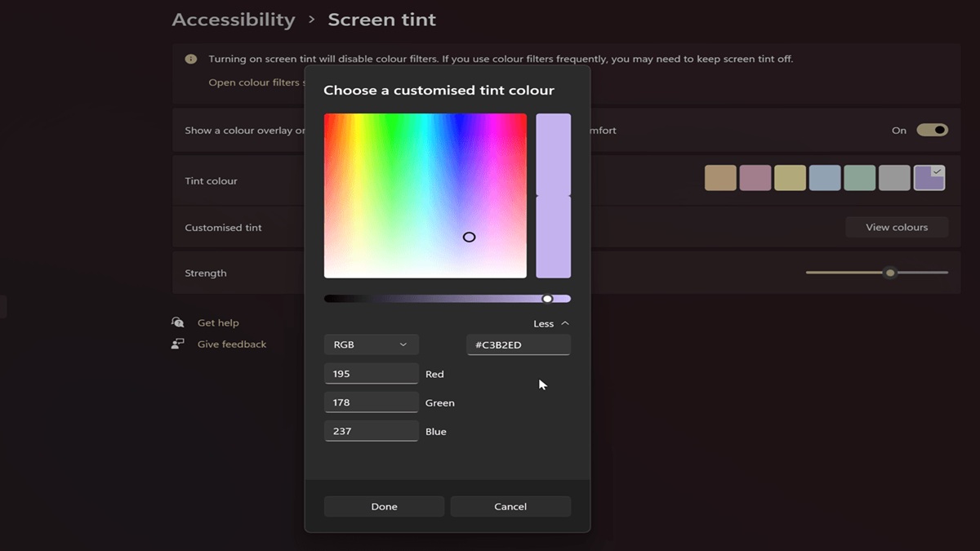Click the brightness value slider thumb
This screenshot has width=980, height=551.
pos(547,299)
